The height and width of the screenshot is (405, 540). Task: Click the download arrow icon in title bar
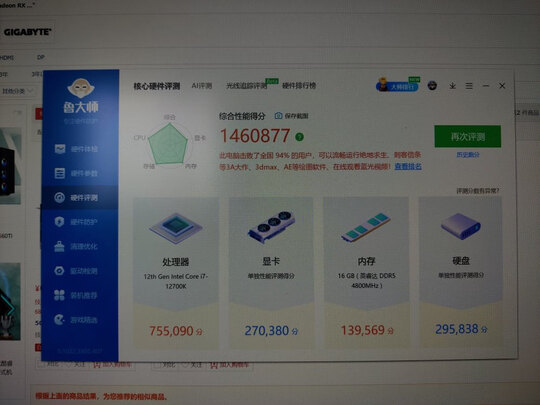(x=453, y=86)
